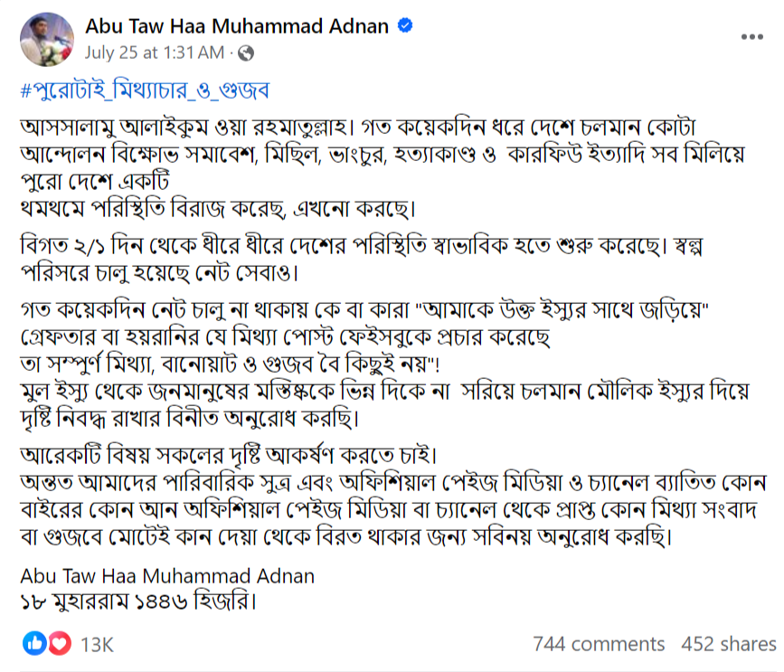The image size is (784, 672).
Task: Click the line starting আরেকটি বিষয় সকলের
Action: pos(229,456)
